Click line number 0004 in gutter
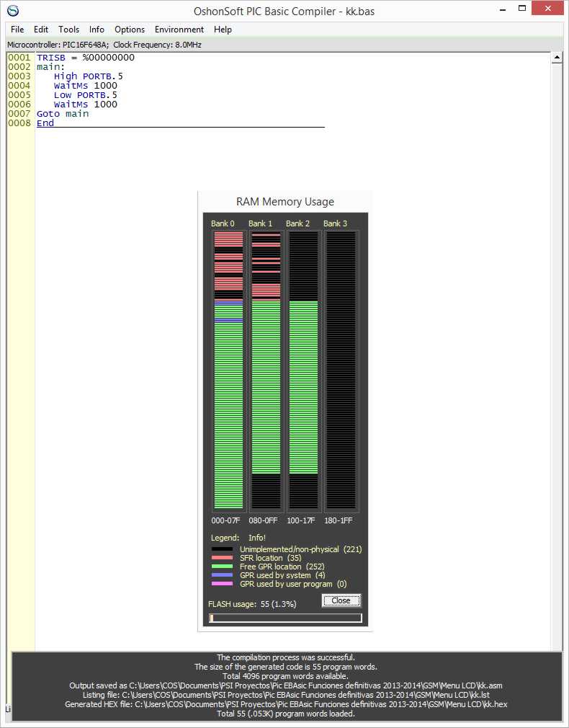The width and height of the screenshot is (569, 728). (19, 86)
